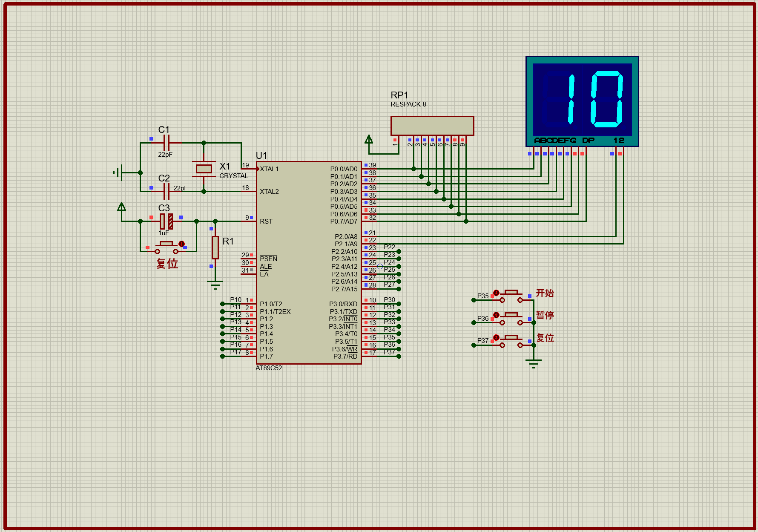Click the RP1 reference label
This screenshot has width=758, height=532.
399,95
